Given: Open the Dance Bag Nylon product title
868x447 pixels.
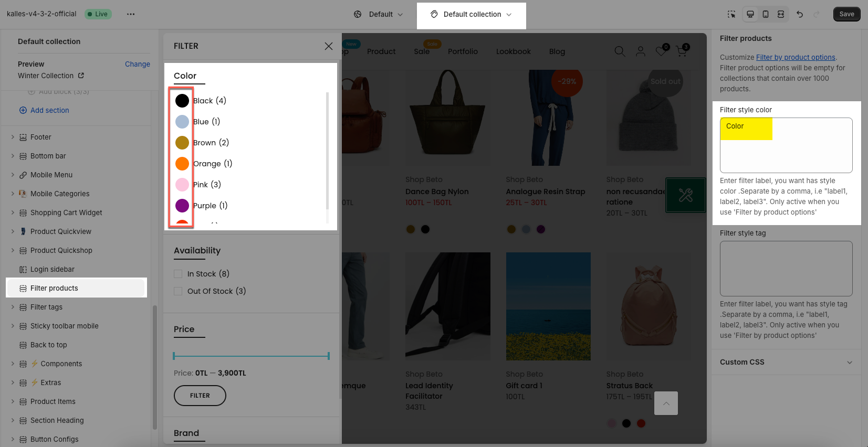Looking at the screenshot, I should coord(437,191).
